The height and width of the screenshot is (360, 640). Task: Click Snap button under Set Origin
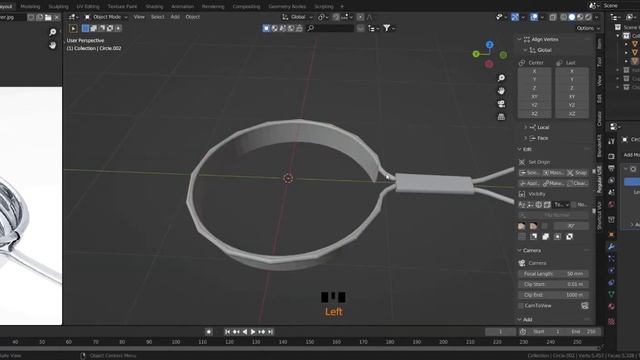coord(577,173)
